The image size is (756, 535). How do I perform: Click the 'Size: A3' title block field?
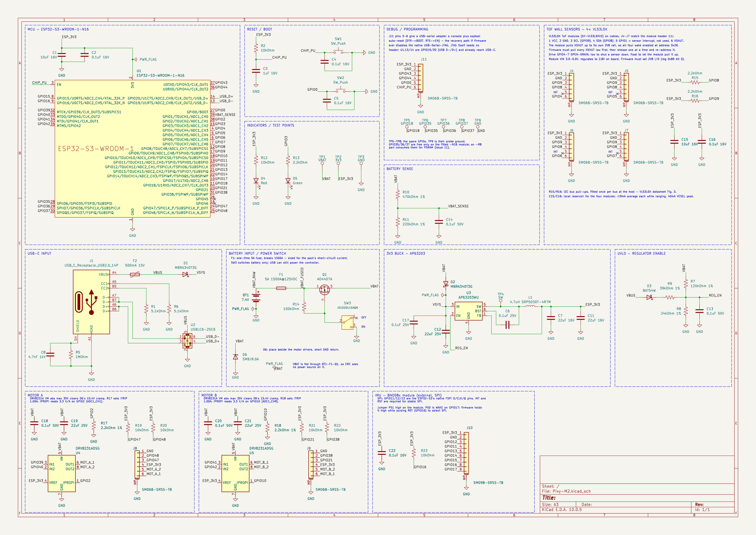pos(550,504)
